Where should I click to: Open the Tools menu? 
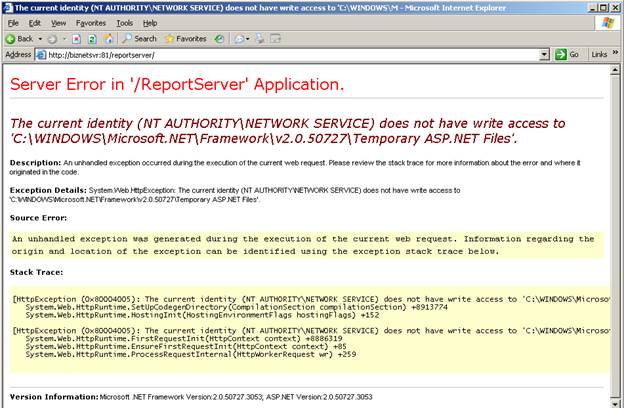click(125, 23)
